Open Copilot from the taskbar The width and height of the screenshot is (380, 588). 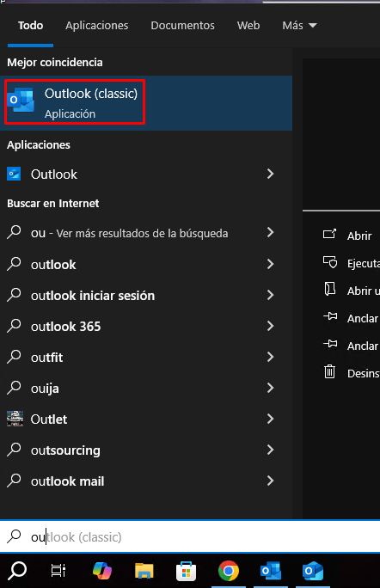[102, 571]
